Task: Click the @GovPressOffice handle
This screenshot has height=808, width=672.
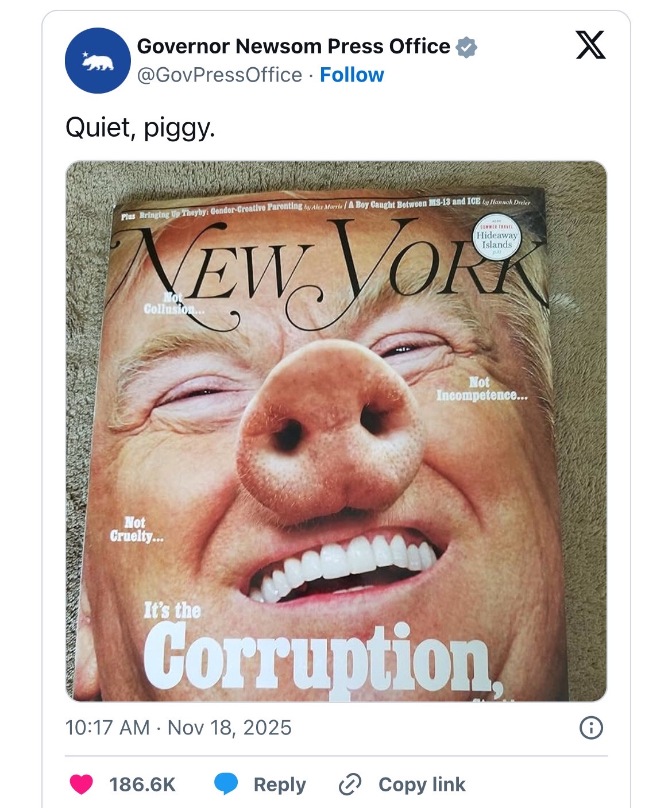Action: coord(219,75)
